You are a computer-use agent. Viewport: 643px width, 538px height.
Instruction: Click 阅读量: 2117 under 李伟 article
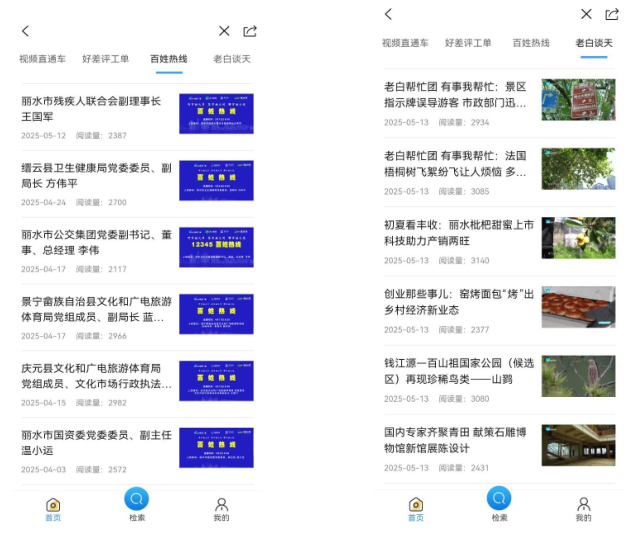[x=101, y=269]
